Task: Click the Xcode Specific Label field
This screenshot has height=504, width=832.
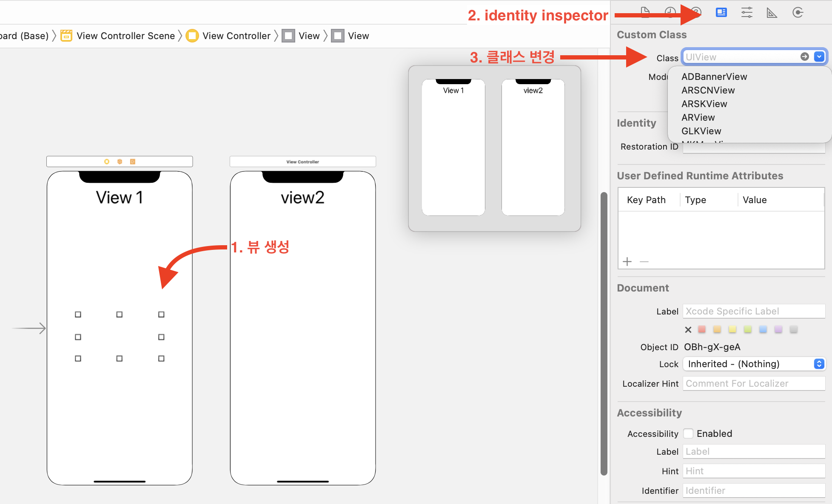Action: click(753, 311)
